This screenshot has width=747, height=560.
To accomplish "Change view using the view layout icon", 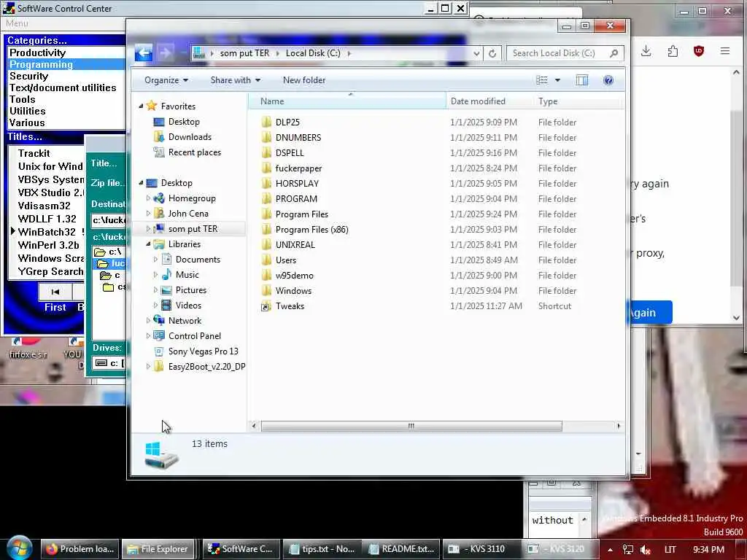I will tap(542, 80).
